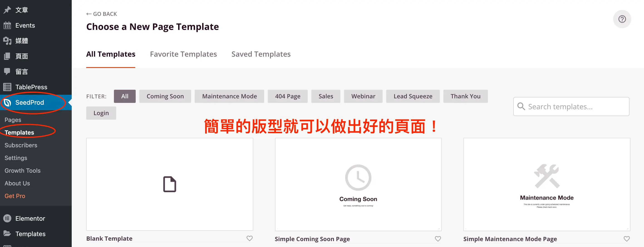Image resolution: width=644 pixels, height=247 pixels.
Task: Open Growth Tools submenu item
Action: pyautogui.click(x=22, y=171)
